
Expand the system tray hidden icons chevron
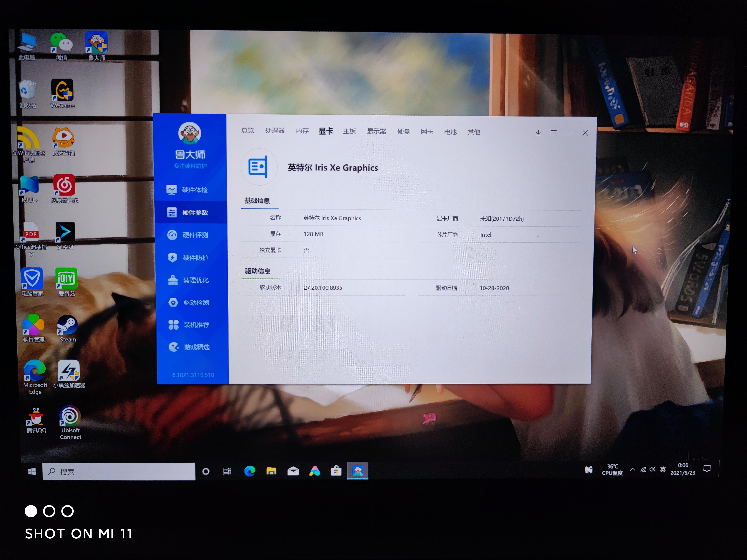click(633, 470)
